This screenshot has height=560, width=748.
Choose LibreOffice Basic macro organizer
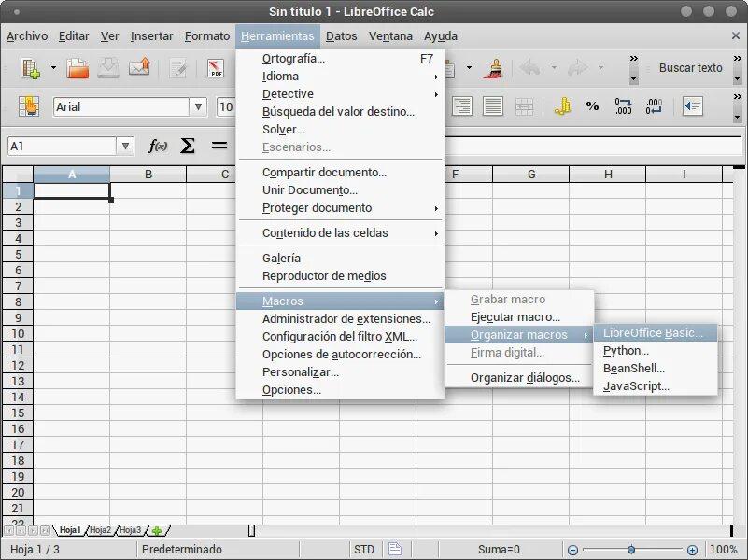(656, 333)
